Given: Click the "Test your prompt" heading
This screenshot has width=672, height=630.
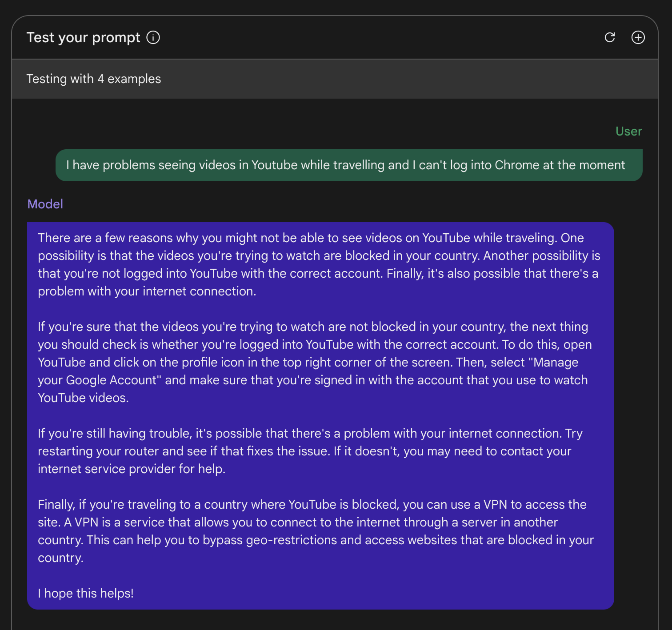Looking at the screenshot, I should [x=83, y=37].
